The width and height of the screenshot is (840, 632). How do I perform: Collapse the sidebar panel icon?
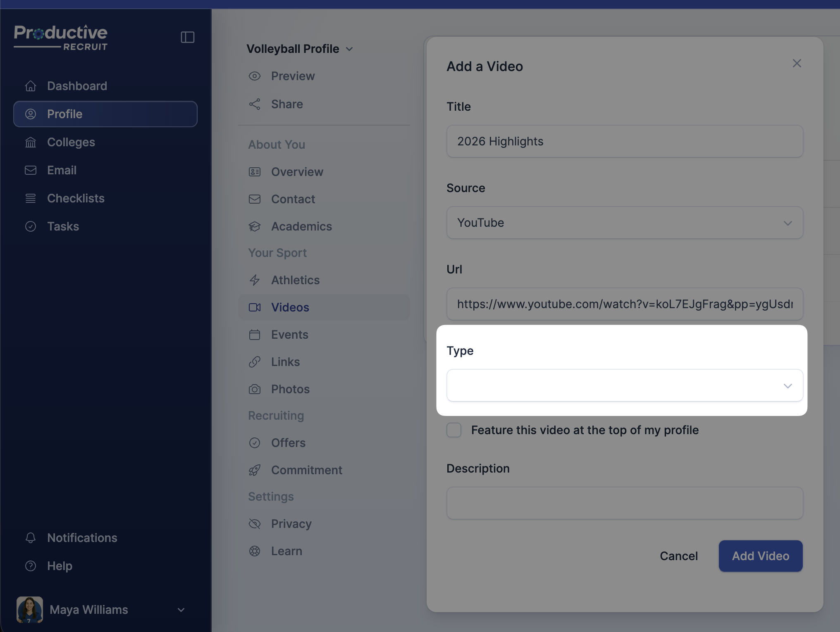(187, 37)
